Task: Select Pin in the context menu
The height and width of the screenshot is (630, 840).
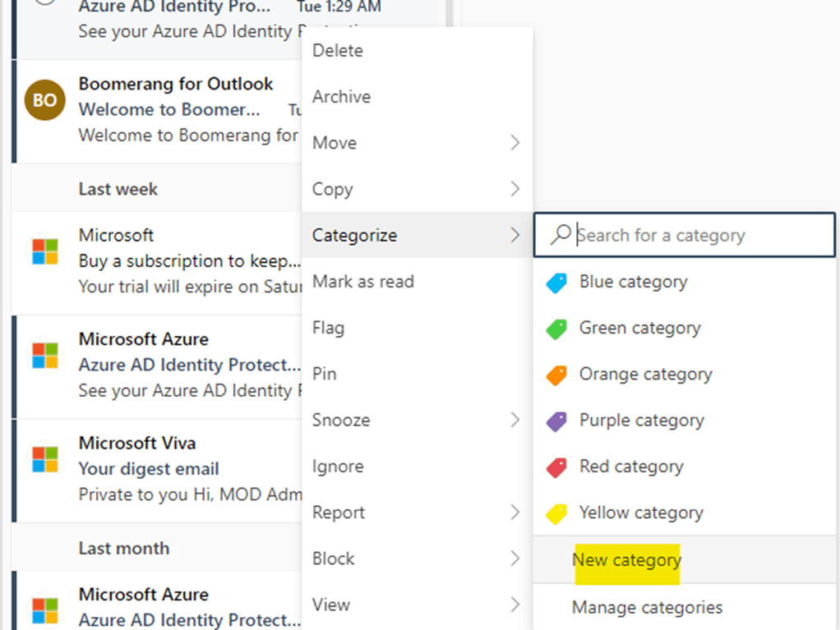Action: (x=417, y=374)
